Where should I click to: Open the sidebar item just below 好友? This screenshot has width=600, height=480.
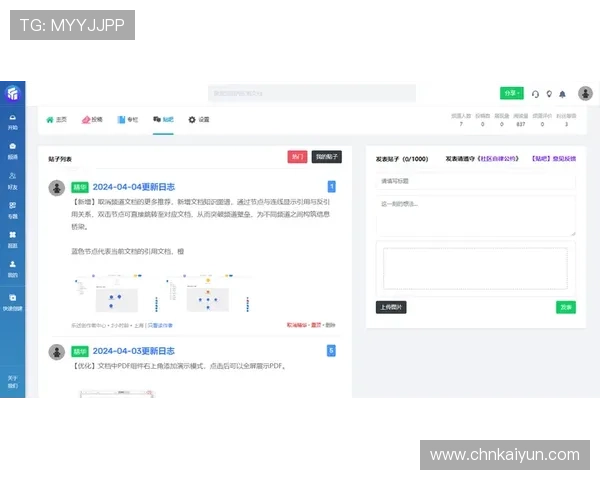[13, 211]
